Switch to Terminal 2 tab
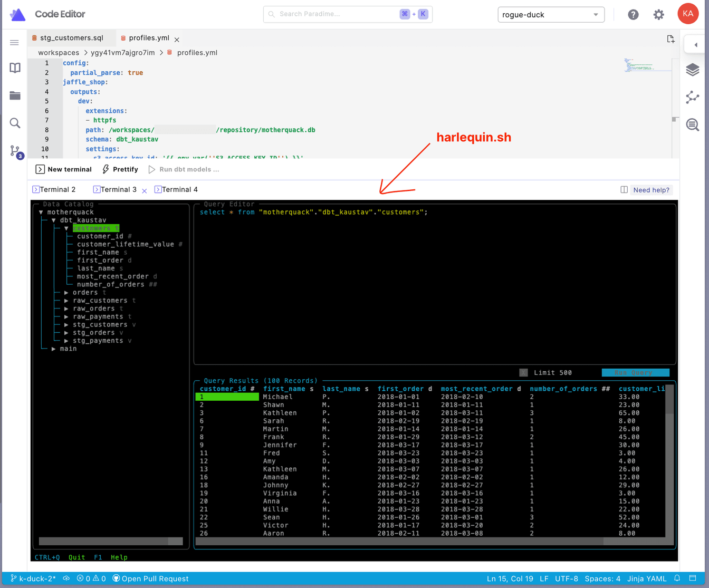 (55, 189)
